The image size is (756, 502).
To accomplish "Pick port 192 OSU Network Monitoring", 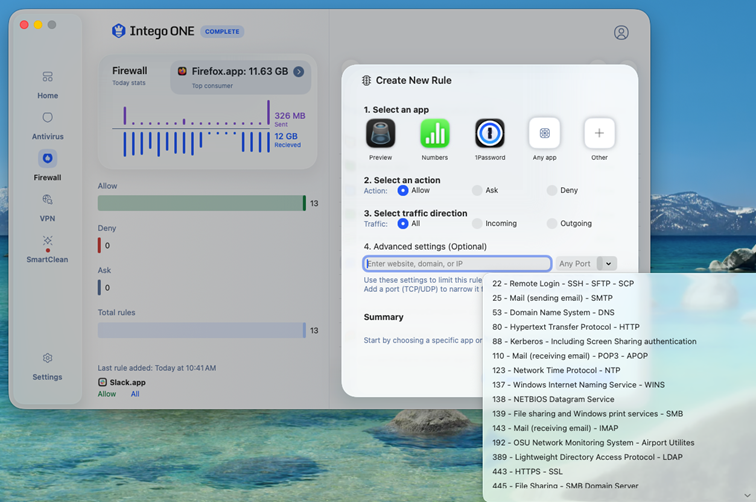I will point(594,443).
